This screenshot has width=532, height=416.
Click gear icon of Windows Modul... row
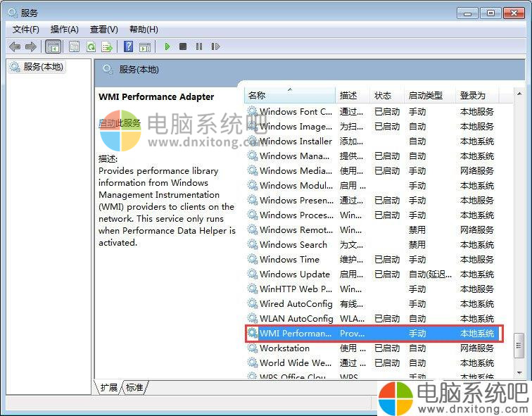[x=253, y=185]
